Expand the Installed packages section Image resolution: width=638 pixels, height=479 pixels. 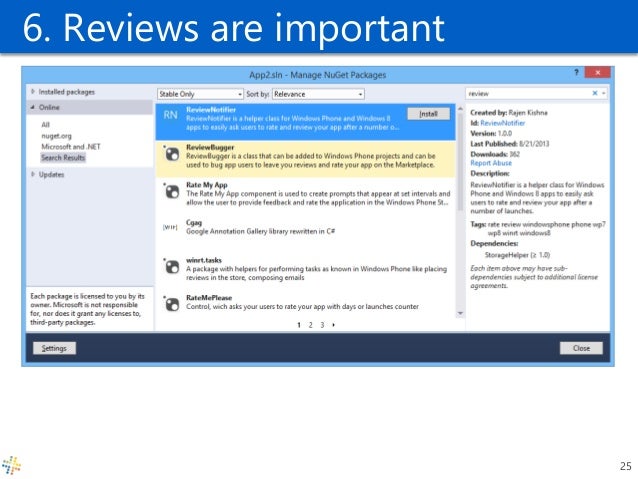[33, 92]
